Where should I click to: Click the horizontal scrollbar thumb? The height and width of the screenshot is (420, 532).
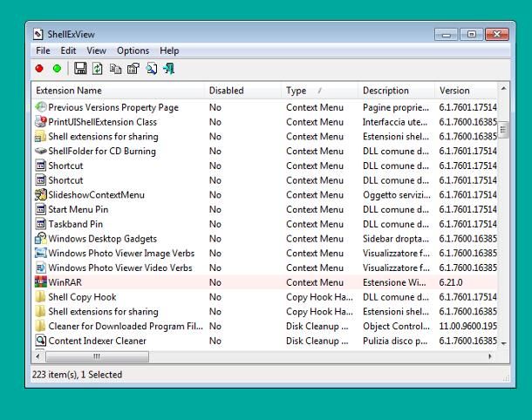pyautogui.click(x=97, y=356)
